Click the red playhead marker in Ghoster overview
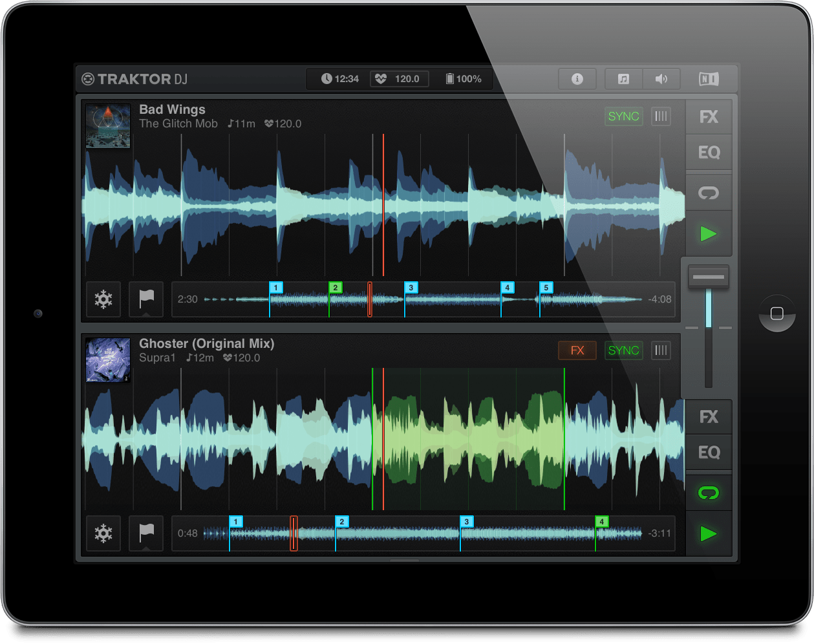Screen dimensions: 814x644 coord(294,533)
